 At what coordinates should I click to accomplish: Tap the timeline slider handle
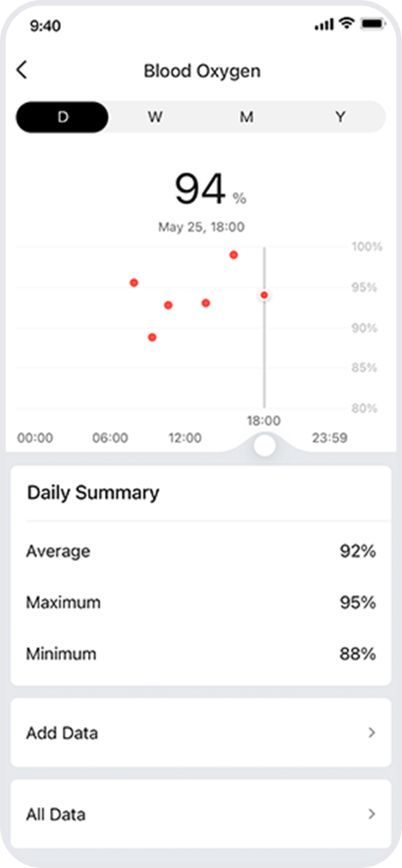(264, 445)
